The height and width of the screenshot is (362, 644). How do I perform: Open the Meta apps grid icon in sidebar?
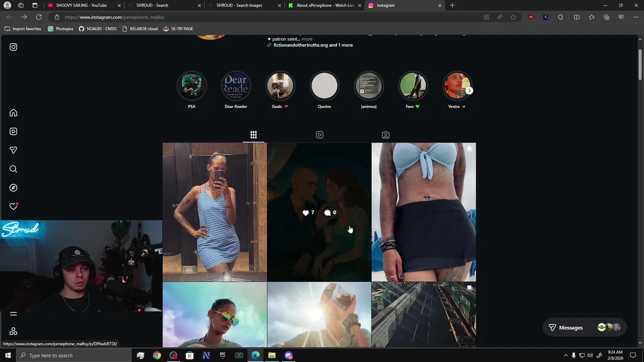pyautogui.click(x=14, y=331)
